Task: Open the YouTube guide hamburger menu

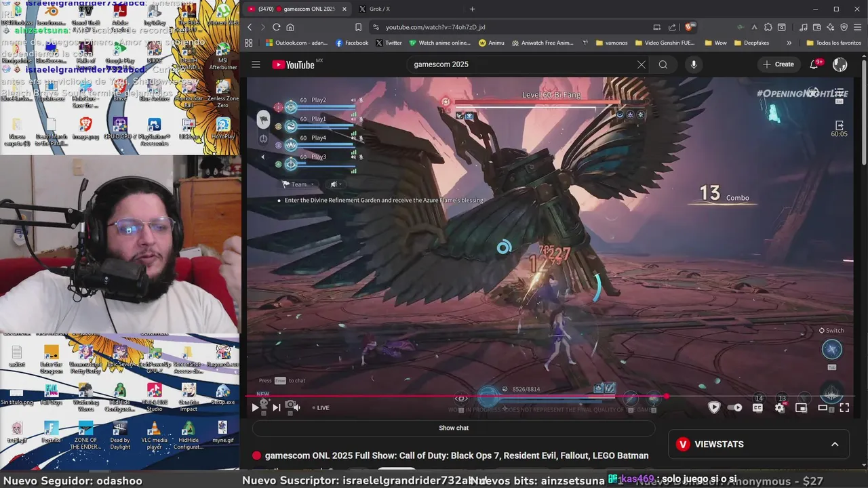Action: point(256,64)
